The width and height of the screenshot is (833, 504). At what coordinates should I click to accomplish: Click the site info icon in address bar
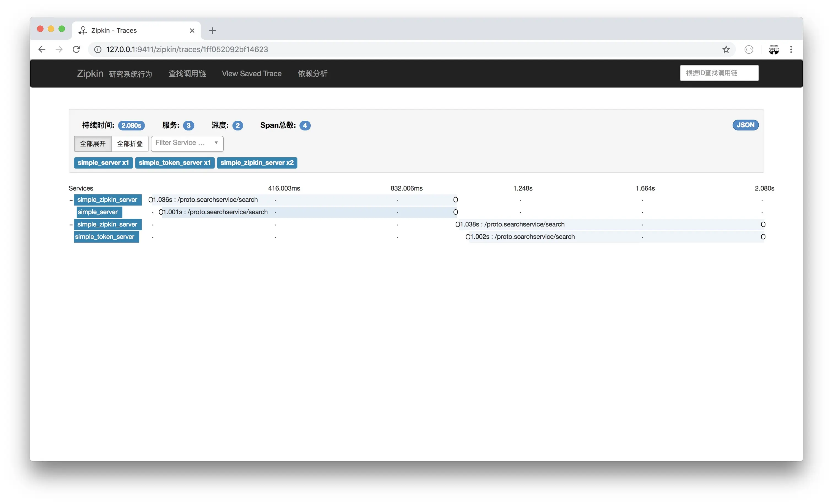[98, 49]
